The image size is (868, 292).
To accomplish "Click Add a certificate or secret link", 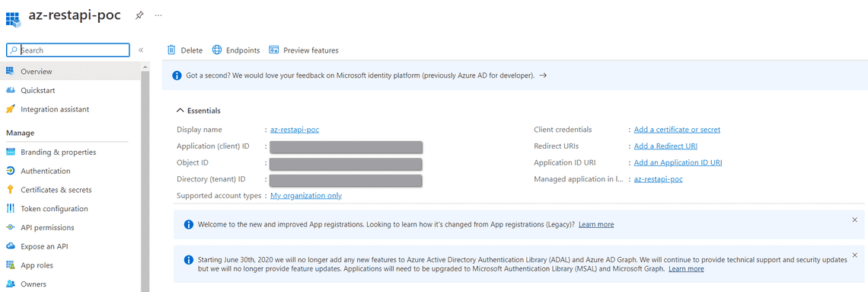I will 677,130.
